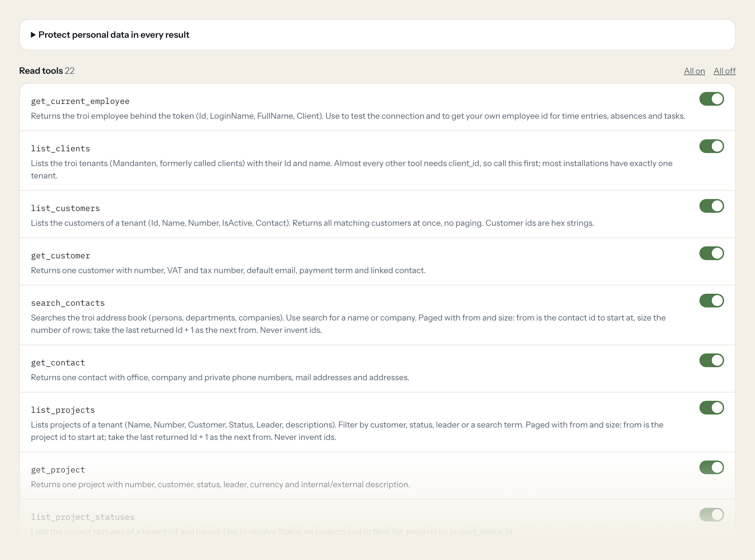Click description starting 'Lists projects of a tenant'
The height and width of the screenshot is (560, 755).
(x=347, y=431)
